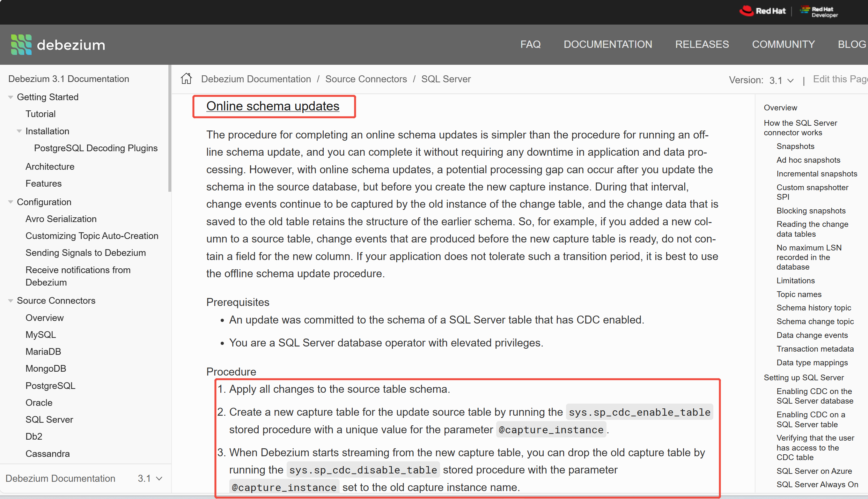Click the Online schema updates heading link
868x499 pixels.
coord(273,106)
